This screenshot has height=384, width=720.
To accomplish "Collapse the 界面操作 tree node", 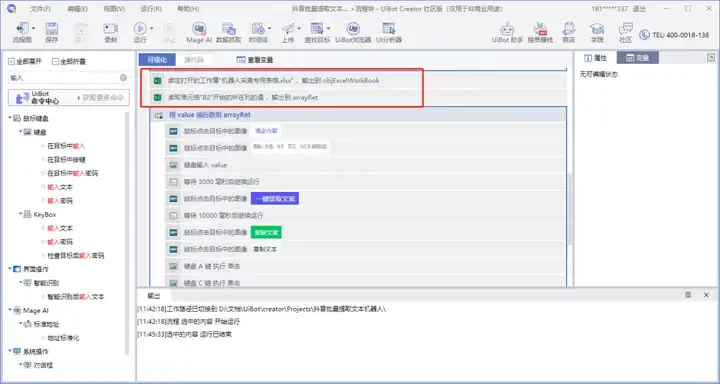I will pyautogui.click(x=10, y=269).
